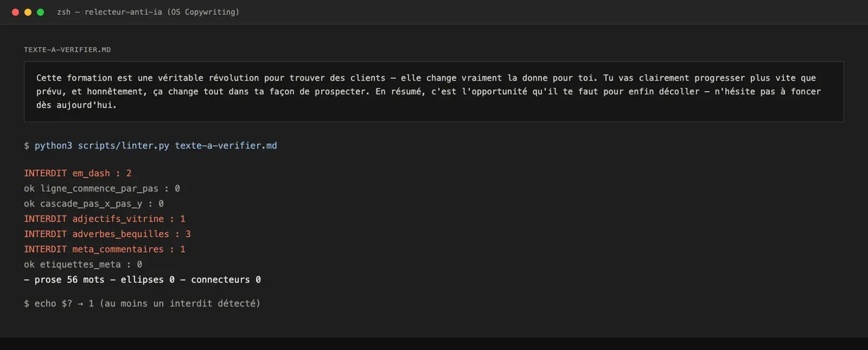Click the INTERDIT meta_commentaires : 1 line
Viewport: 868px width, 350px height.
(x=105, y=249)
